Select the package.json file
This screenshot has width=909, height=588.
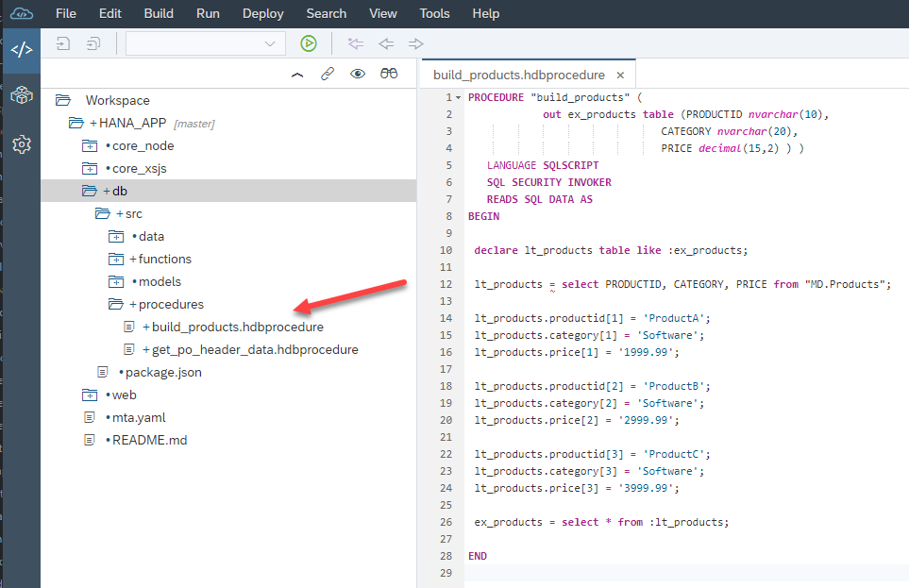163,372
